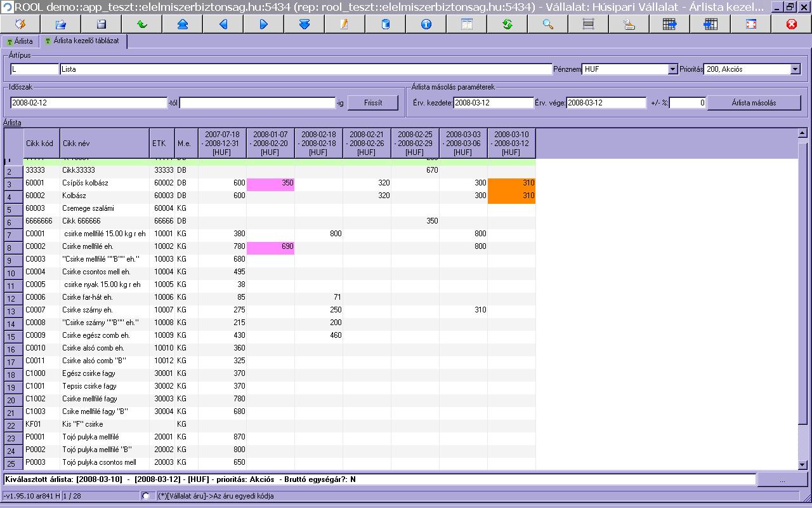Click the edit pencil note icon
Screen dimensions: 812x508
click(344, 24)
